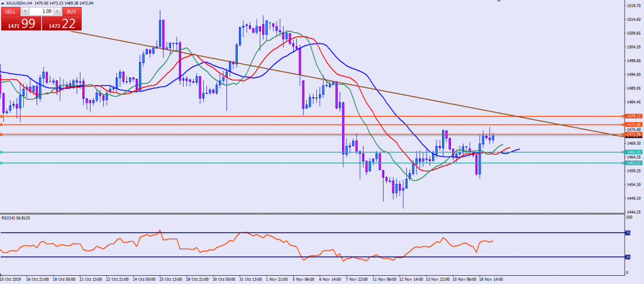Select the 1476.08 orange price label

[632, 125]
